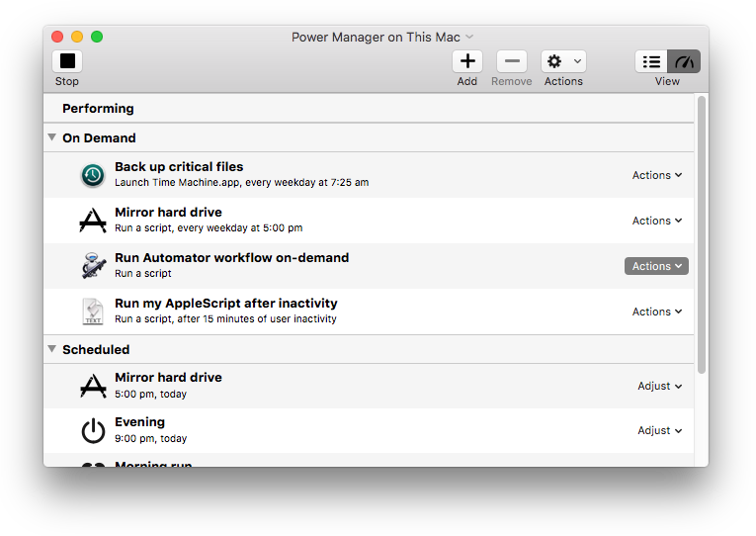This screenshot has width=756, height=536.
Task: Open Actions menu for Back up critical files
Action: [x=656, y=175]
